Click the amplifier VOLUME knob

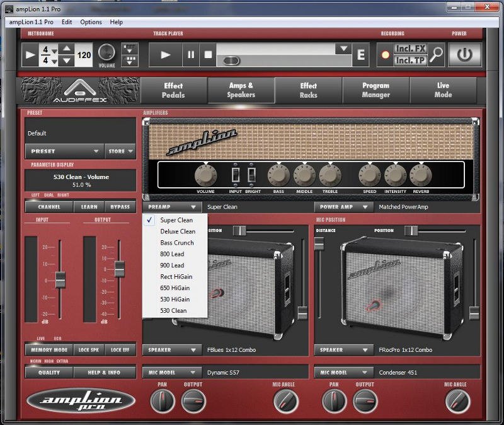point(206,176)
